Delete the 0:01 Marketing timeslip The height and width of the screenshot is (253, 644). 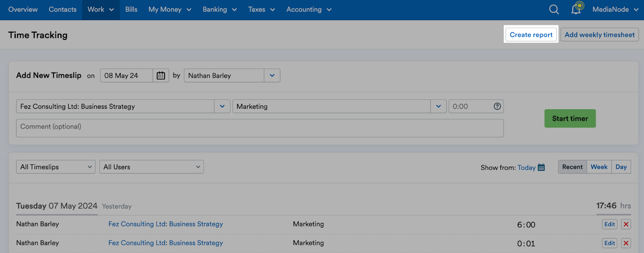click(626, 243)
